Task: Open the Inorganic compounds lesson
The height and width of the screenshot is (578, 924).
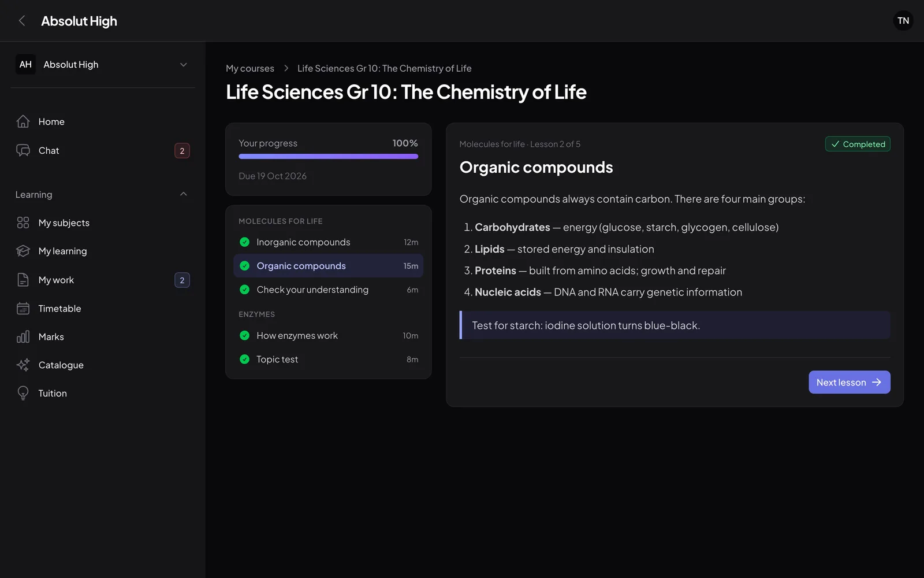Action: (328, 242)
